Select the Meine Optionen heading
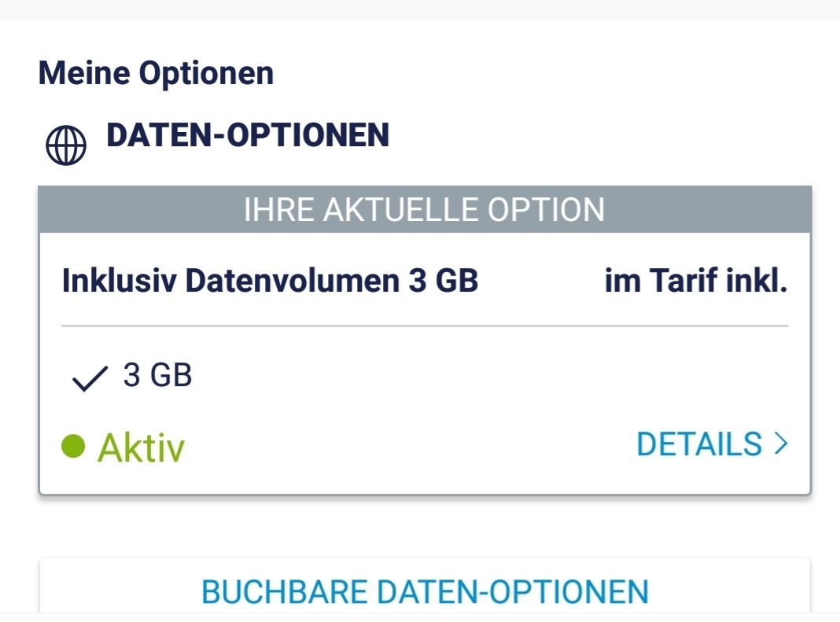Screen dimensions: 840x622 tap(156, 73)
